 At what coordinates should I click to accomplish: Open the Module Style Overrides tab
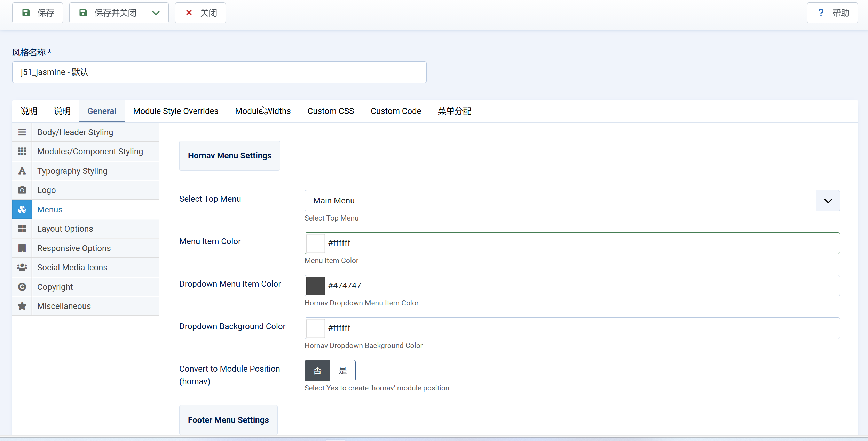[175, 111]
